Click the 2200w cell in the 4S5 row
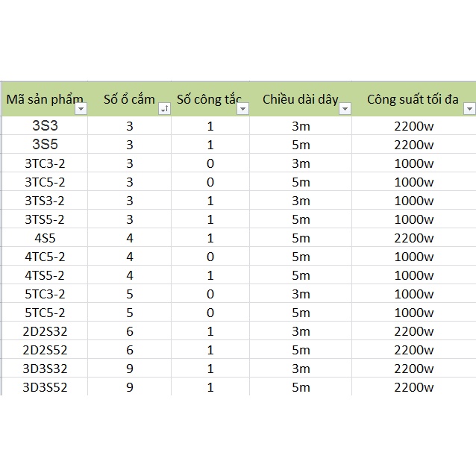 pos(413,238)
